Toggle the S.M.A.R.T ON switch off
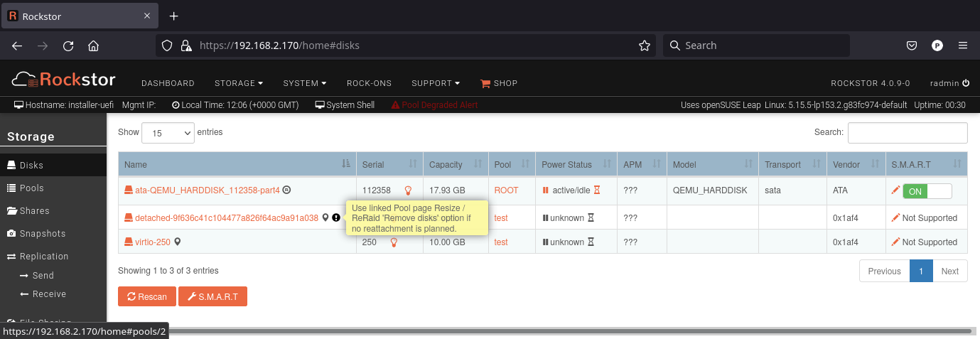This screenshot has height=339, width=980. (x=927, y=191)
